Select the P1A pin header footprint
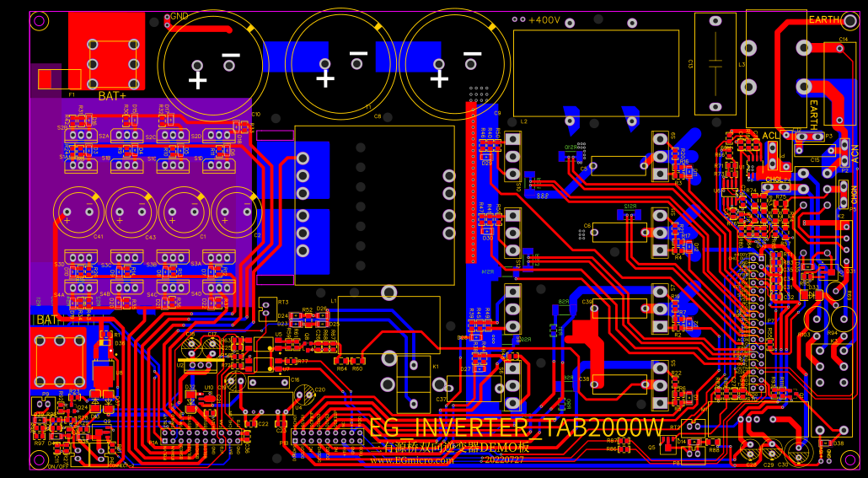 coord(202,437)
